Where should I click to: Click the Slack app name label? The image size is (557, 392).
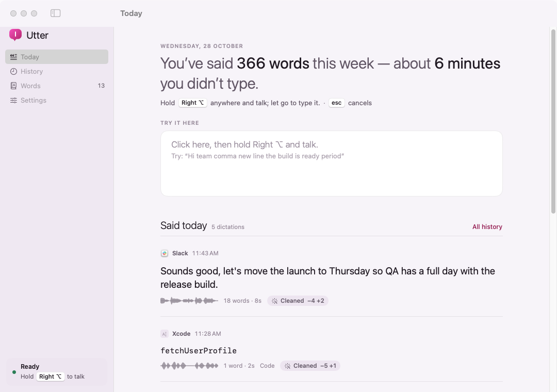point(180,253)
